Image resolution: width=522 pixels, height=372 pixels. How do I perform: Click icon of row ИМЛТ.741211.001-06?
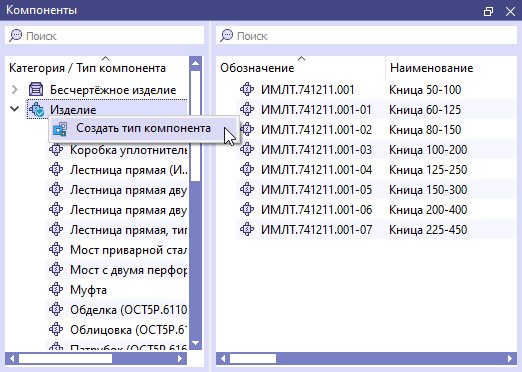click(247, 209)
